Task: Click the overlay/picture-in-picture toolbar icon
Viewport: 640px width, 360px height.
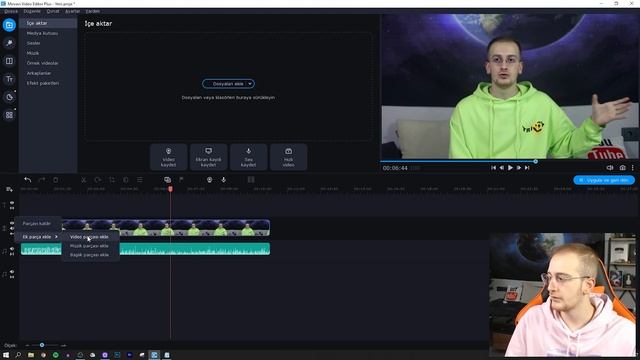Action: tap(167, 180)
